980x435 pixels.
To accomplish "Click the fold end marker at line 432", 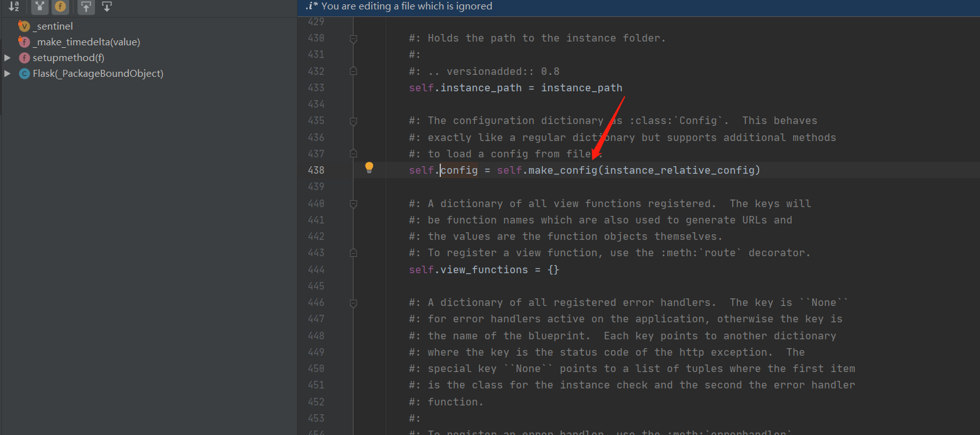I will tap(354, 71).
